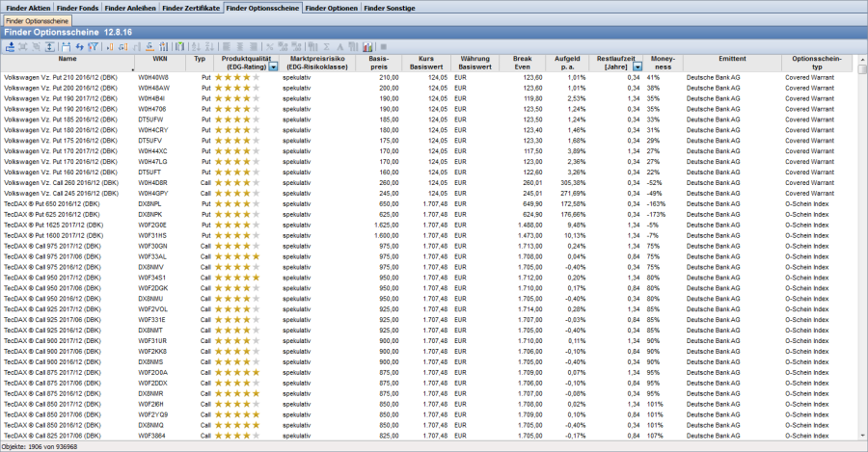
Task: Click the blue refresh arrows toolbar icon
Action: pos(80,46)
